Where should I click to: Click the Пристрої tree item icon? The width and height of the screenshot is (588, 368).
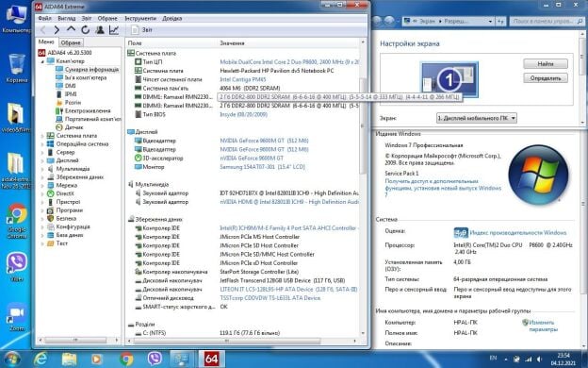[51, 202]
